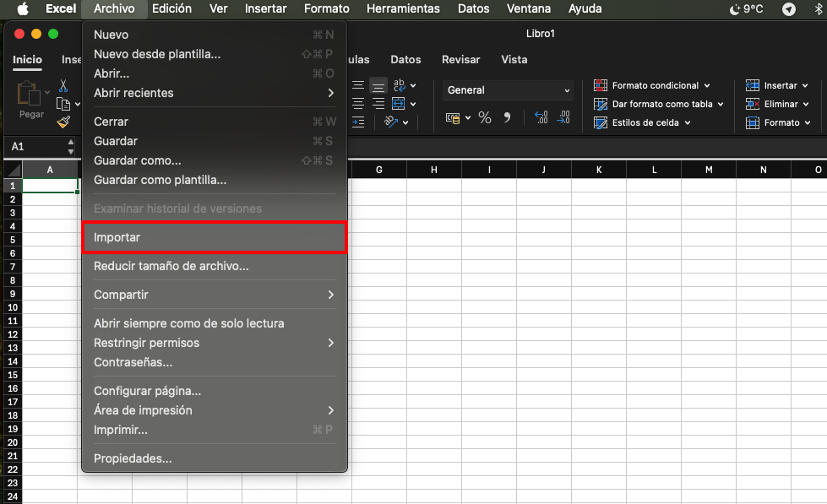
Task: Click the comma style icon
Action: coord(507,118)
